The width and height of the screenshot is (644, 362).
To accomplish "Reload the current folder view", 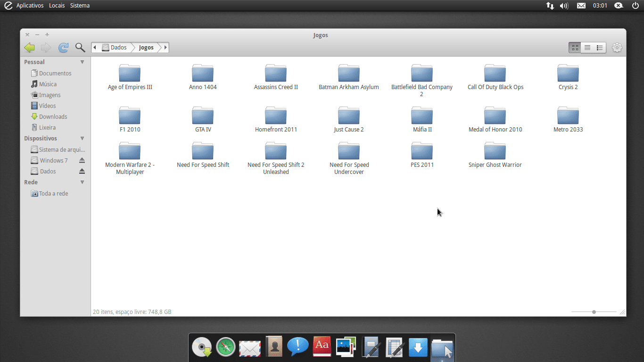I will click(x=63, y=48).
